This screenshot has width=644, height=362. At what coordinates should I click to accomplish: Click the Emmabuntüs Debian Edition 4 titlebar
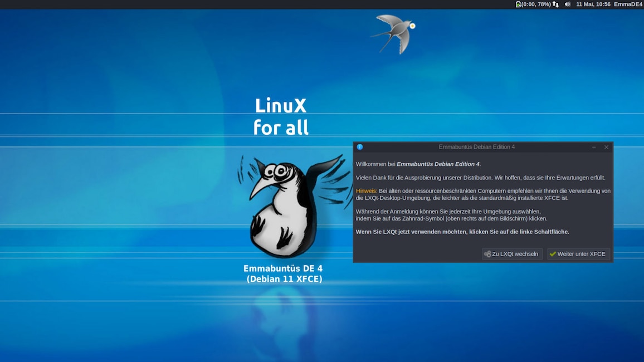pos(476,146)
